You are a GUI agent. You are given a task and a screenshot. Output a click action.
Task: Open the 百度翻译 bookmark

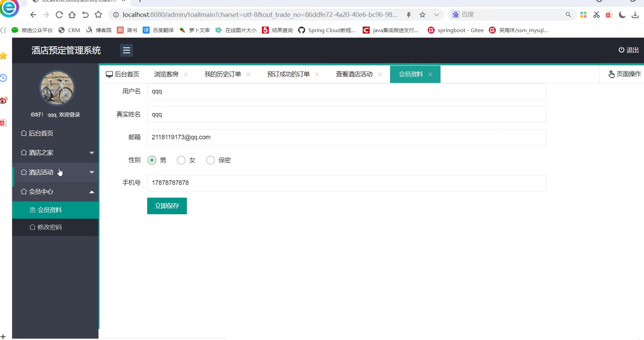click(158, 30)
